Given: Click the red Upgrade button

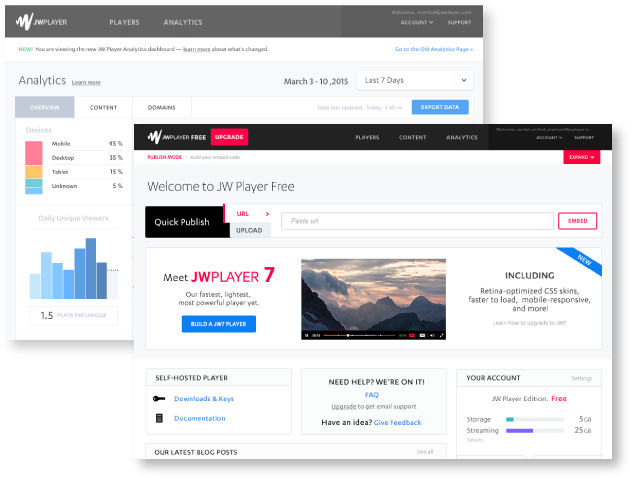Looking at the screenshot, I should click(x=229, y=137).
